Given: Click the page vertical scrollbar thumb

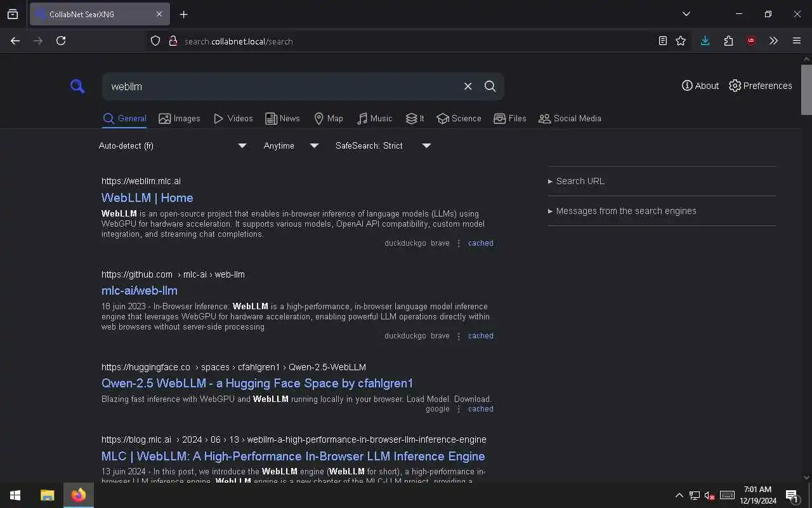Looking at the screenshot, I should (806, 89).
